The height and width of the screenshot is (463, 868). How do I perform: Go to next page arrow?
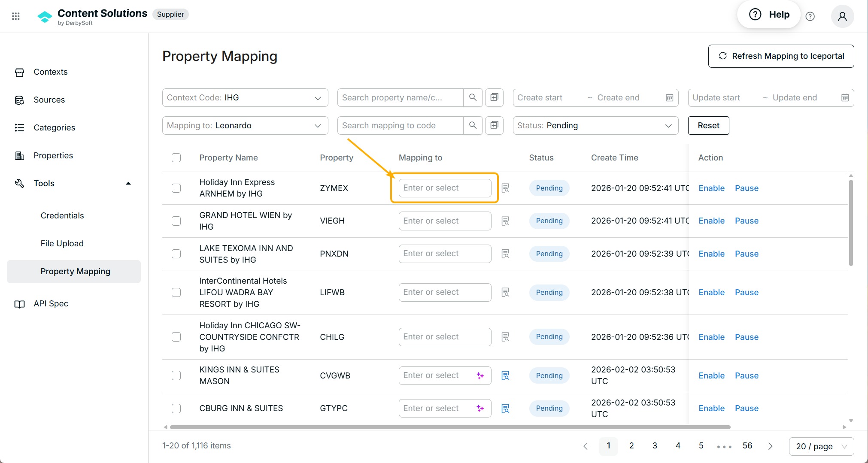770,446
